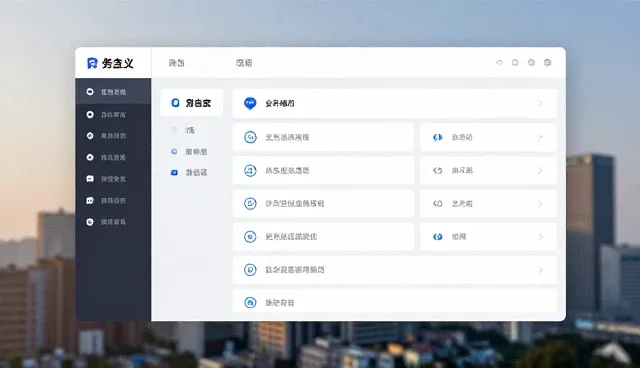Click the fifth dark sidebar entry's chat-square icon
640x368 pixels.
(x=90, y=179)
